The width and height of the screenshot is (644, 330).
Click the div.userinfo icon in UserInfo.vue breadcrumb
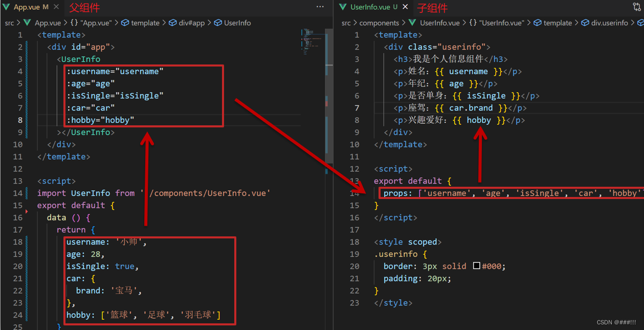[585, 23]
